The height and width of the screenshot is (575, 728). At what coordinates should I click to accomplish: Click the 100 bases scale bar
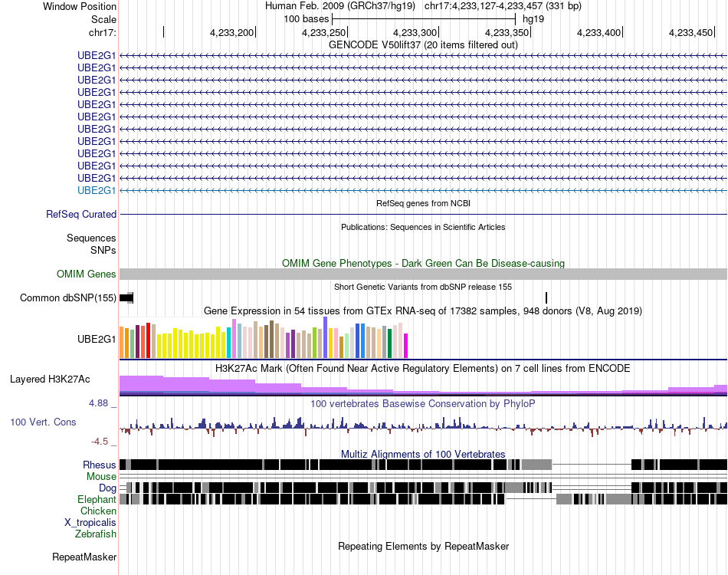(x=424, y=19)
